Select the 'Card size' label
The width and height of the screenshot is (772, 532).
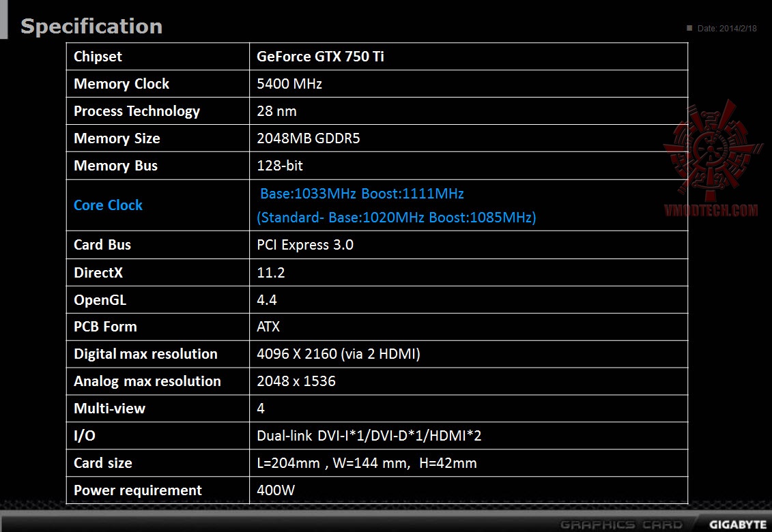pos(102,463)
